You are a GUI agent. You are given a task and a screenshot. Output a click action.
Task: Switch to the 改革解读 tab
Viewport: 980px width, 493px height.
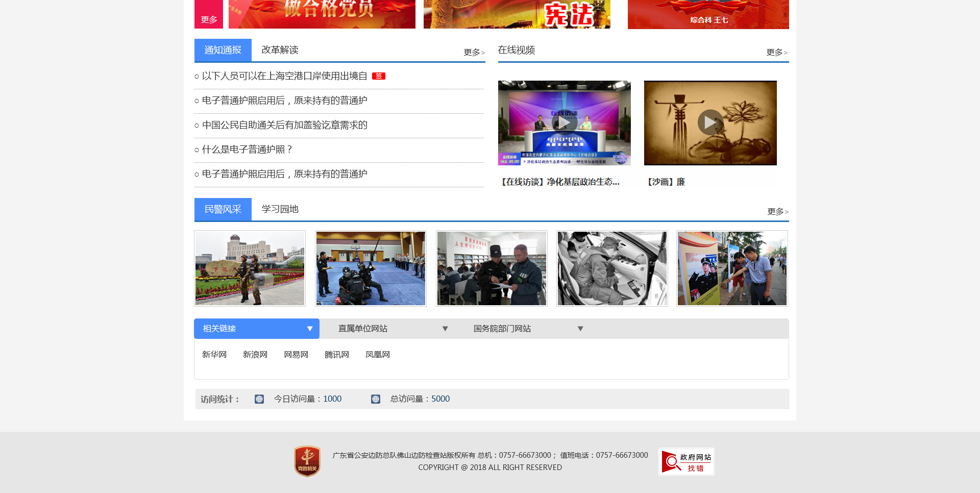[x=280, y=50]
